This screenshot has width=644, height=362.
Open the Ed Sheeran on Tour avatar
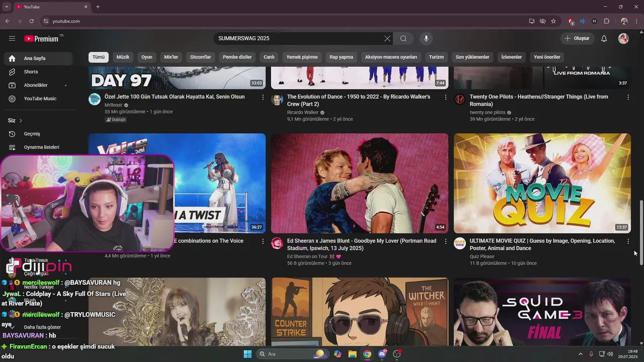tap(277, 243)
